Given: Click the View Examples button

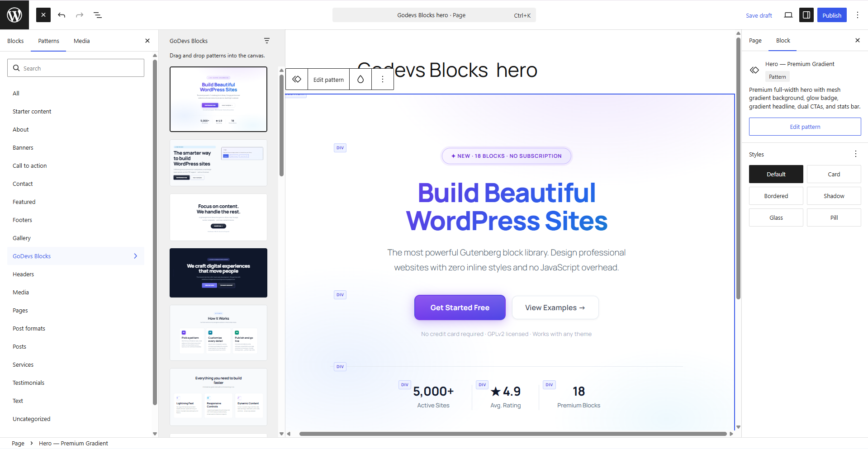Looking at the screenshot, I should [555, 307].
